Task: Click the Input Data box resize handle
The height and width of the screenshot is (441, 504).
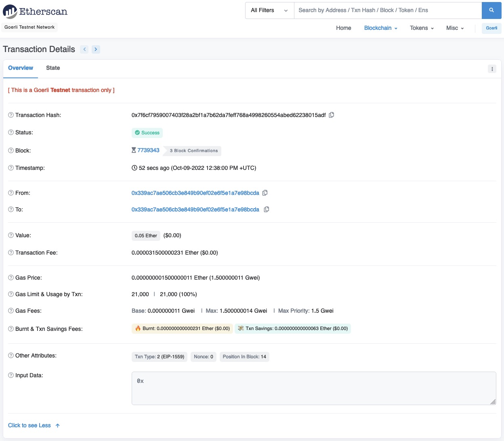Action: point(493,402)
